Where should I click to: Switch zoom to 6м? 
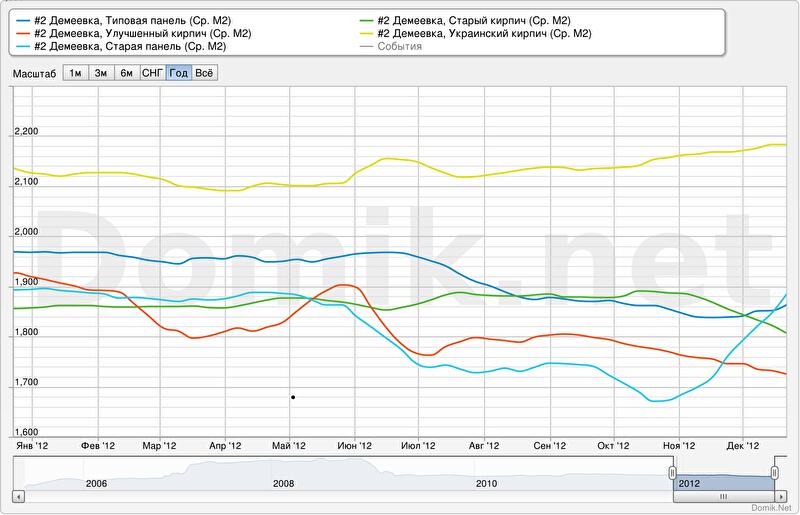tap(127, 73)
